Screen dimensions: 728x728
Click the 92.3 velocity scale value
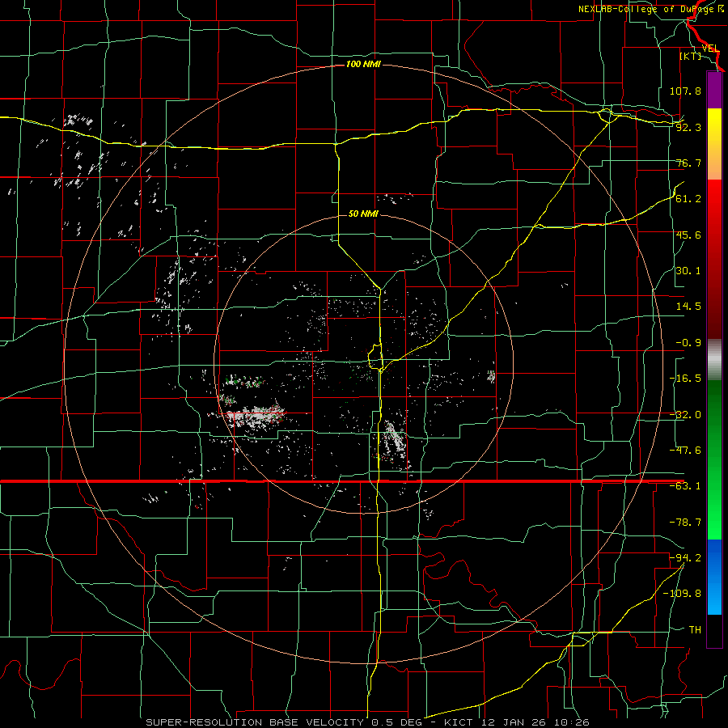688,127
